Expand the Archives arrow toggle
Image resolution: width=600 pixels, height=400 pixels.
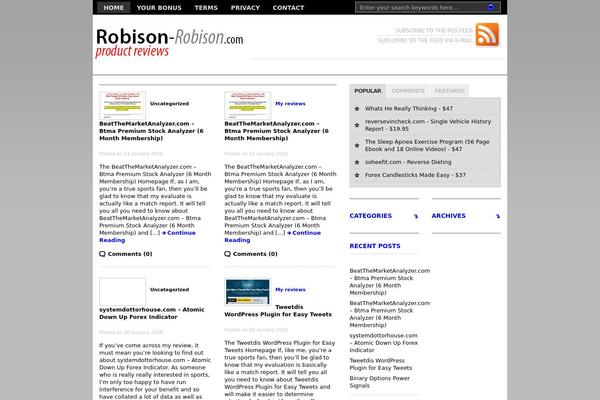coord(498,216)
